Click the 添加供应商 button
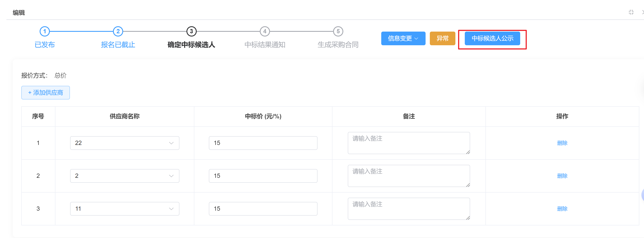This screenshot has height=238, width=644. tap(46, 93)
